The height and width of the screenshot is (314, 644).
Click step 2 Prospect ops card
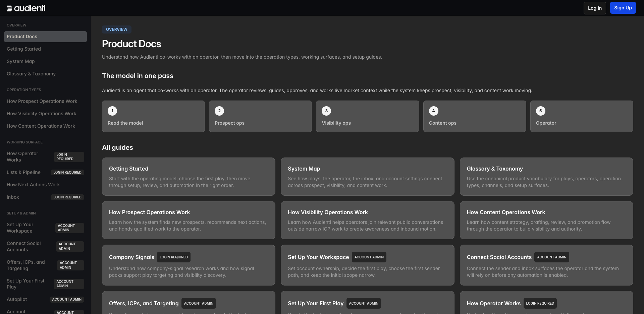260,116
